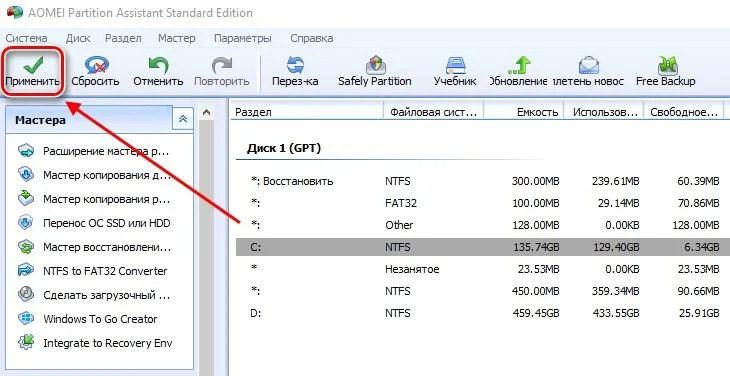Sort by the Использов... column header
This screenshot has height=376, width=730.
(x=604, y=112)
